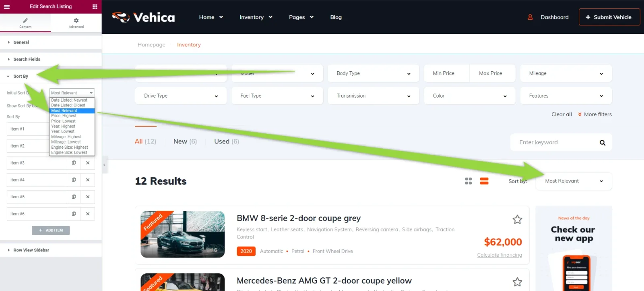Duplicate Item #3
The width and height of the screenshot is (644, 291).
(x=74, y=163)
